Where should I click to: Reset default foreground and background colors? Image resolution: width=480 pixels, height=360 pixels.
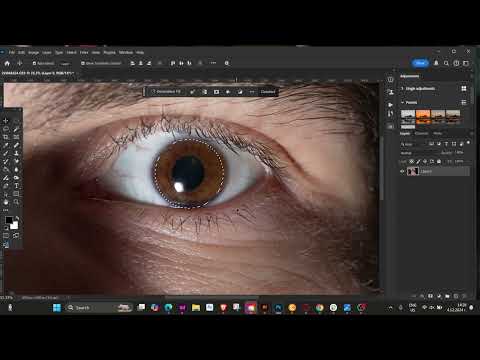6,228
